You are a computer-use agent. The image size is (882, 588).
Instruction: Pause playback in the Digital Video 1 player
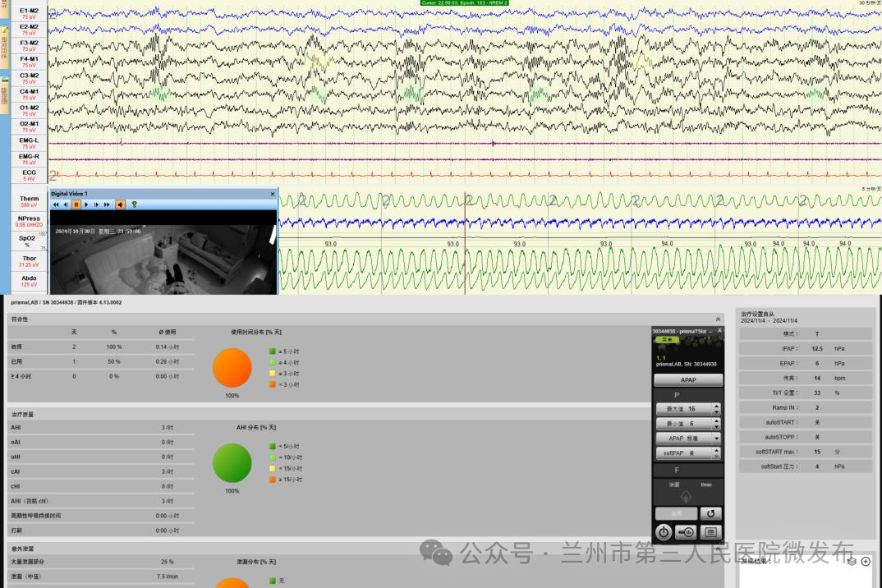76,204
